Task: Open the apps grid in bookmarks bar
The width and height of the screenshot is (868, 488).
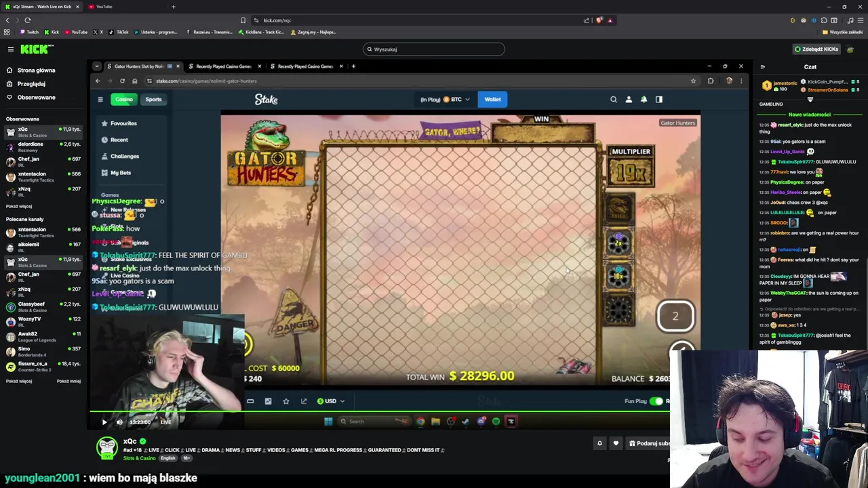Action: (7, 32)
